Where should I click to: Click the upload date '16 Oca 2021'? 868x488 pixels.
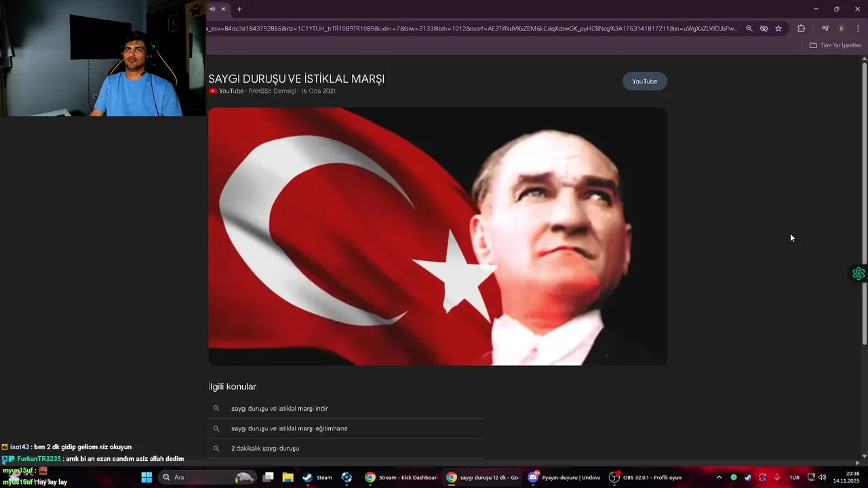point(318,91)
